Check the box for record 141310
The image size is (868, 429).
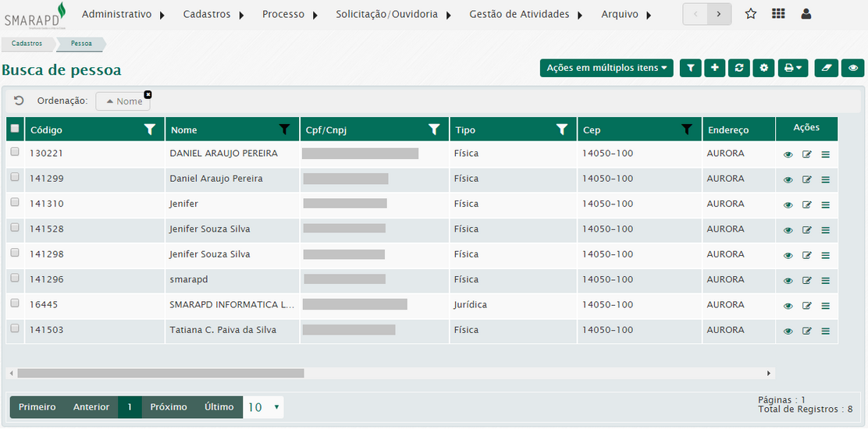coord(15,203)
